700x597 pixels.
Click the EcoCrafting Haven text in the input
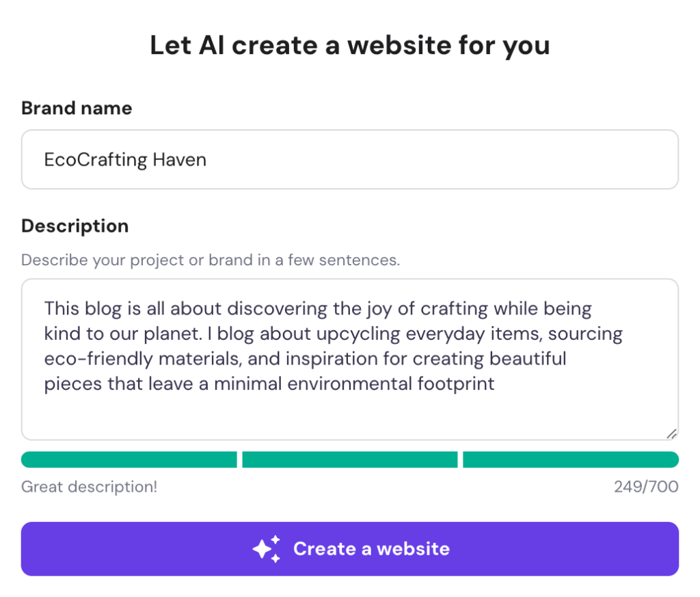click(125, 159)
